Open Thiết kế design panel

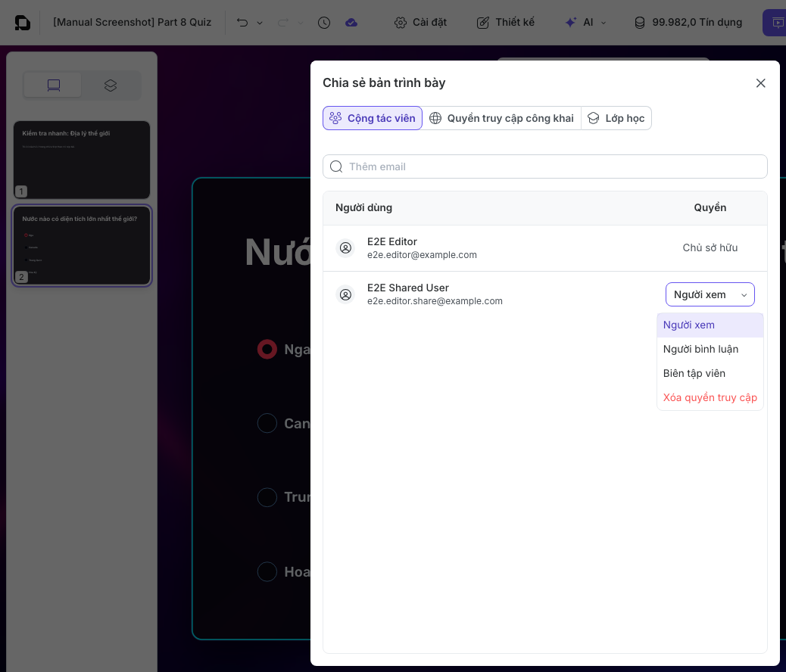tap(505, 23)
